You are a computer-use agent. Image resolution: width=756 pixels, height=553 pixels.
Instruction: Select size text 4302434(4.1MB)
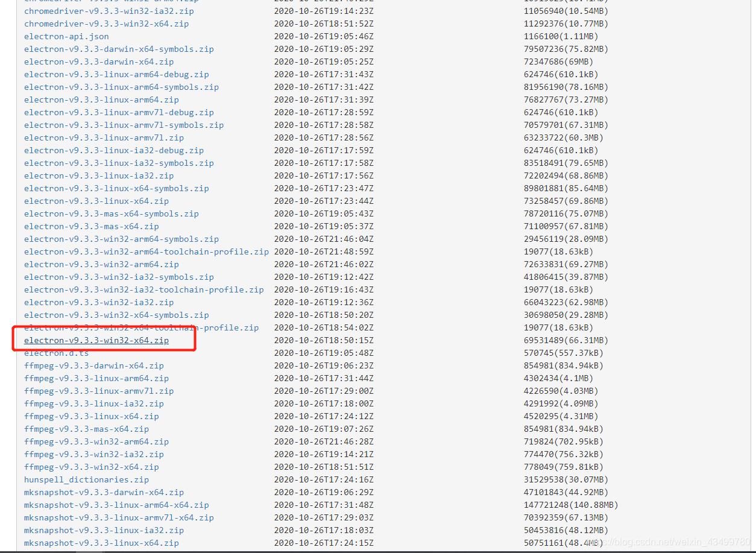pos(558,378)
